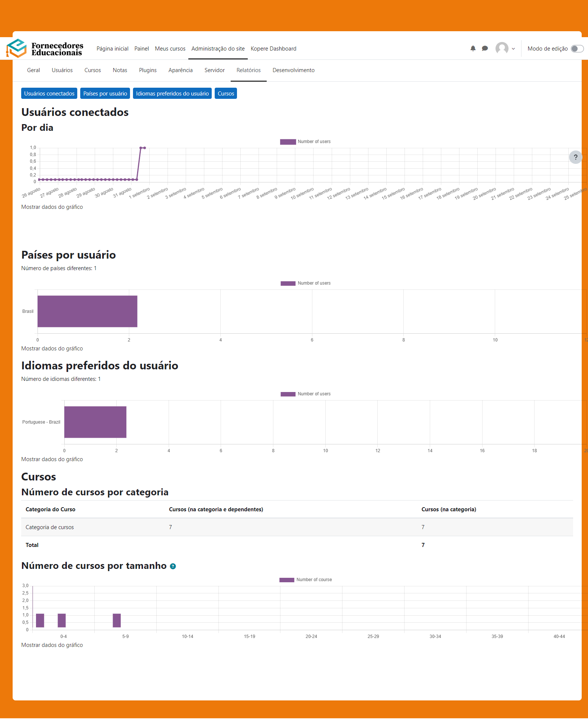The image size is (588, 719).
Task: Show chart data under Por dia chart
Action: click(x=52, y=207)
